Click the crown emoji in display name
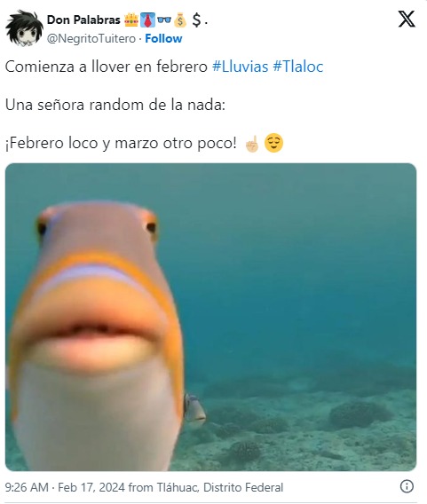The height and width of the screenshot is (504, 427). coord(131,20)
